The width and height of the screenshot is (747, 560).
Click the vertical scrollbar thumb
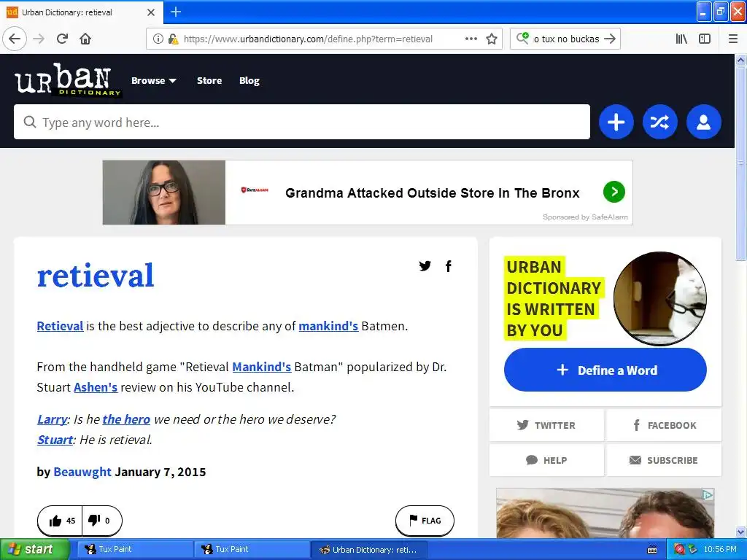coord(740,163)
